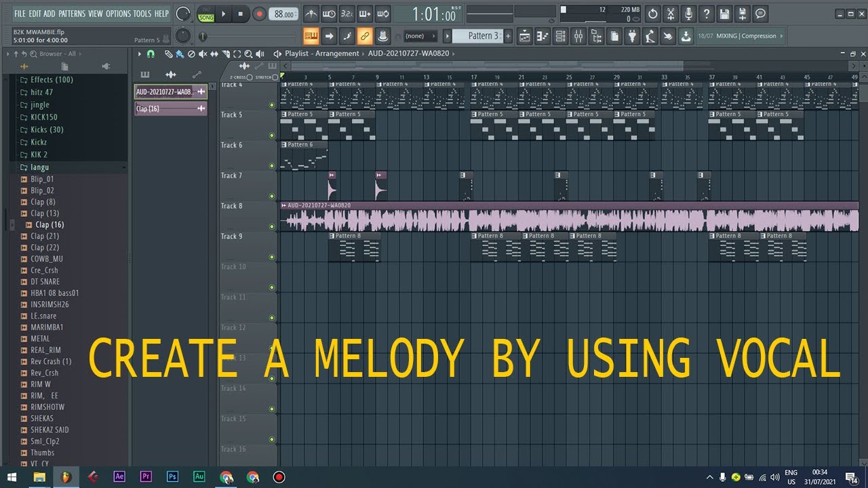868x488 pixels.
Task: Select the playlist delete tool
Action: [x=191, y=54]
